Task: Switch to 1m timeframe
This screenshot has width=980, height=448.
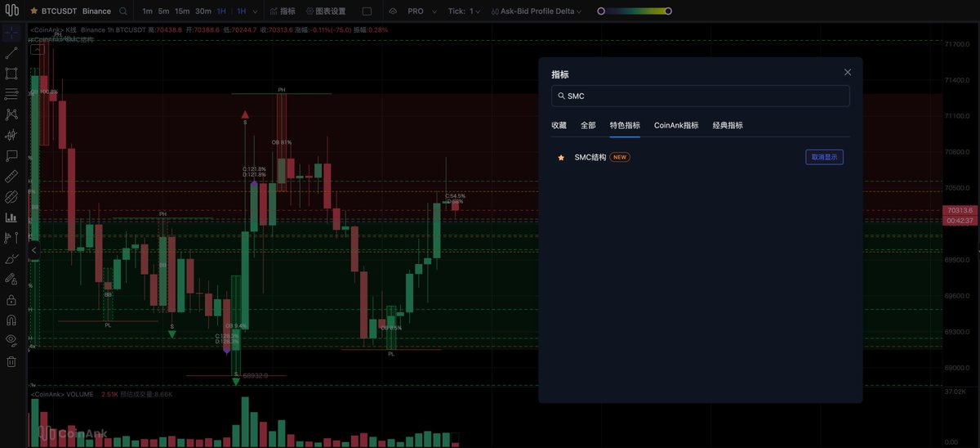Action: [147, 11]
